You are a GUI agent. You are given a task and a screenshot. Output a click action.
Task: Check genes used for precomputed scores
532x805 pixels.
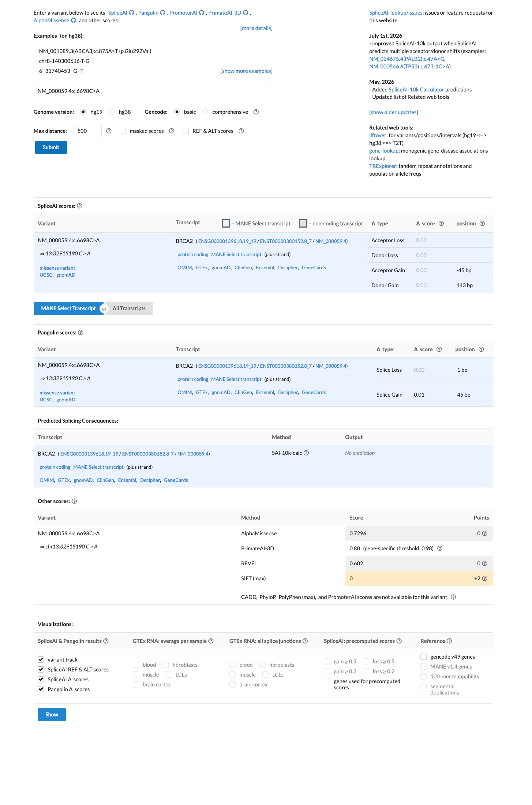(x=327, y=681)
